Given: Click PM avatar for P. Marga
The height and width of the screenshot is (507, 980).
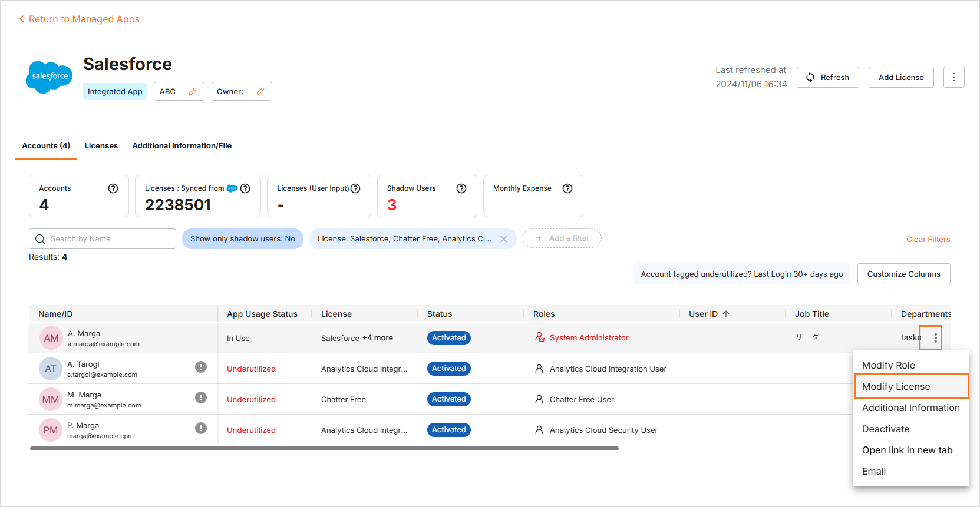Looking at the screenshot, I should point(51,430).
